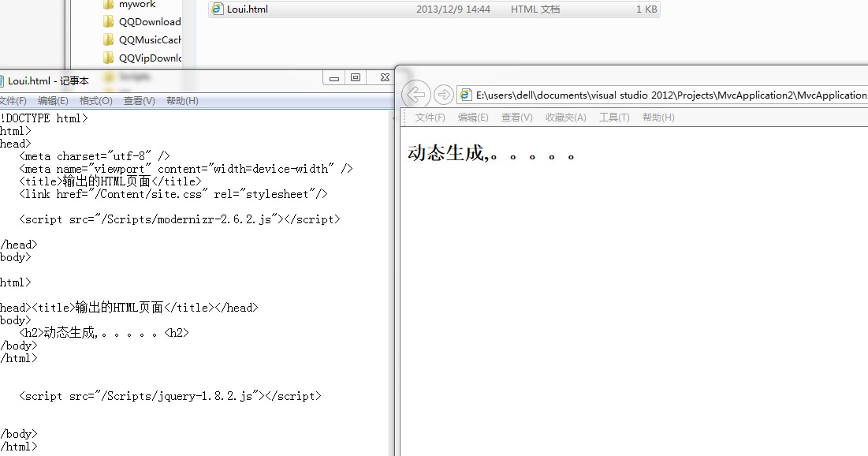868x456 pixels.
Task: Click the jquery-1.8.2.js script line
Action: click(170, 396)
